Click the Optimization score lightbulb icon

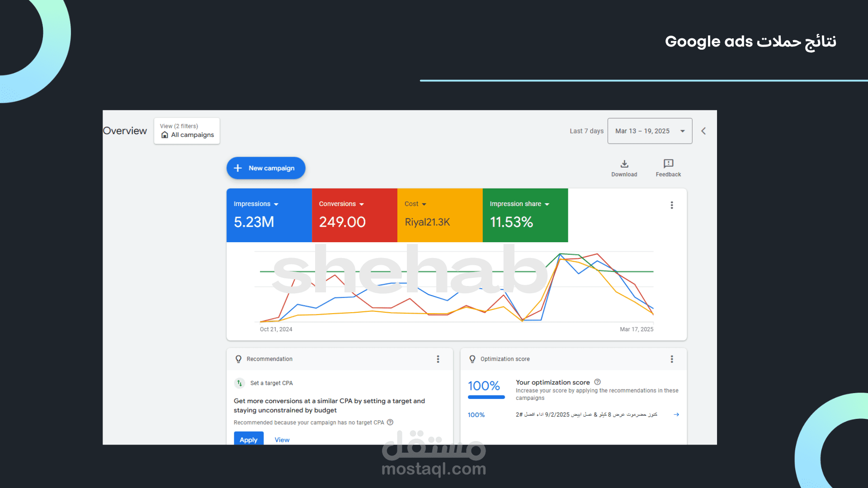point(472,359)
